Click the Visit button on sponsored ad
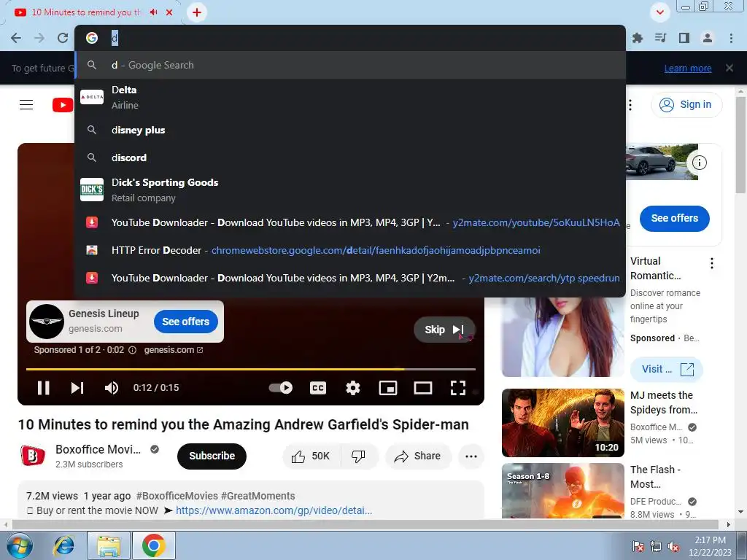747x560 pixels. click(667, 369)
